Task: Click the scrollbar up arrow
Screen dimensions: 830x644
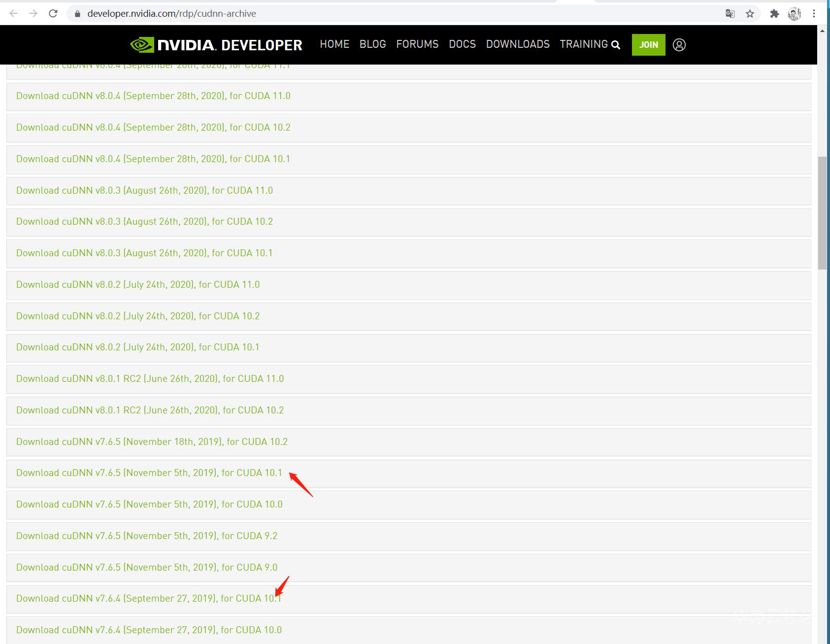Action: point(822,31)
